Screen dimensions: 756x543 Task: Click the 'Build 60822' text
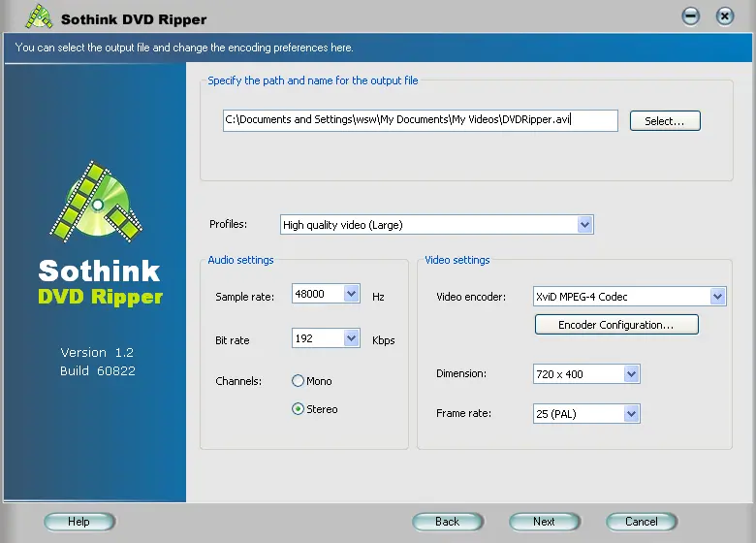[97, 370]
